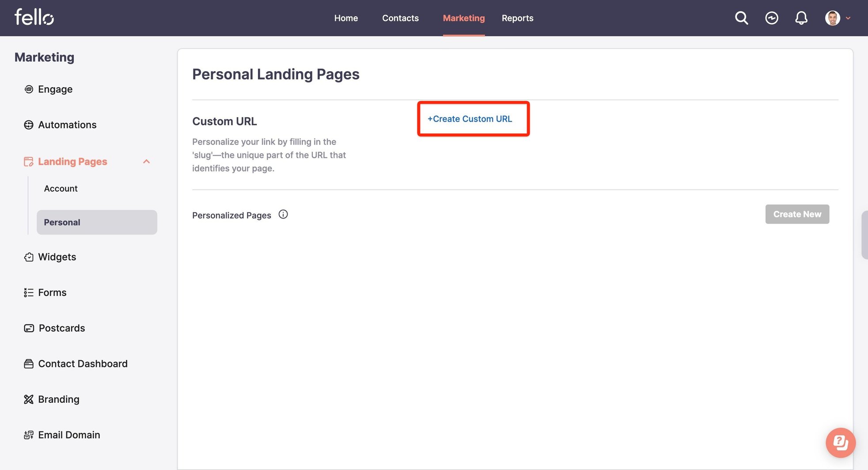Switch to the Reports tab
This screenshot has width=868, height=470.
[517, 18]
